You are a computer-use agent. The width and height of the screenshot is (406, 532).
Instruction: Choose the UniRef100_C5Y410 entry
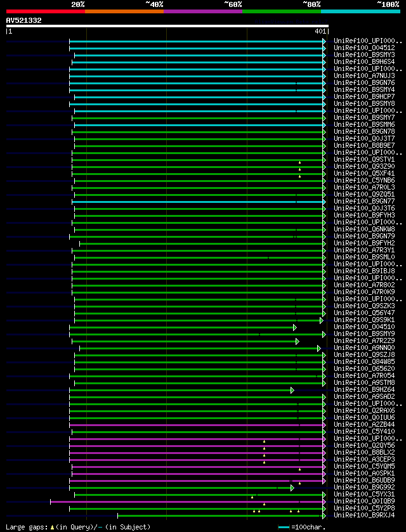[364, 431]
